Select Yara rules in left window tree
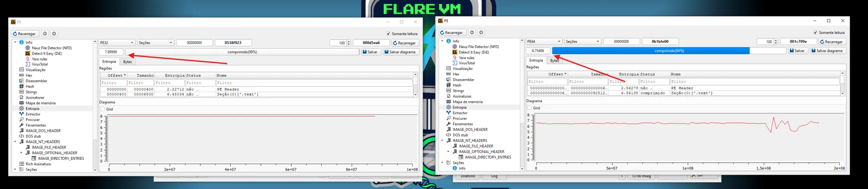 pyautogui.click(x=39, y=59)
